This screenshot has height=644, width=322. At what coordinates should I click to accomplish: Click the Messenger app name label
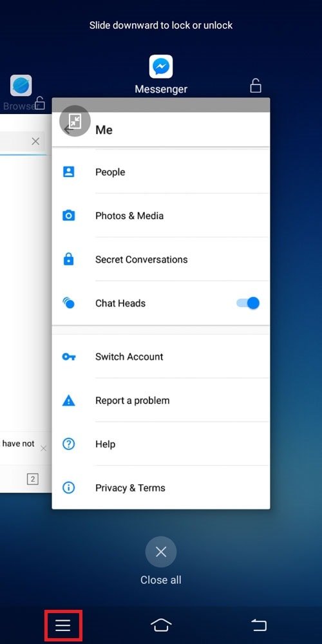coord(161,89)
